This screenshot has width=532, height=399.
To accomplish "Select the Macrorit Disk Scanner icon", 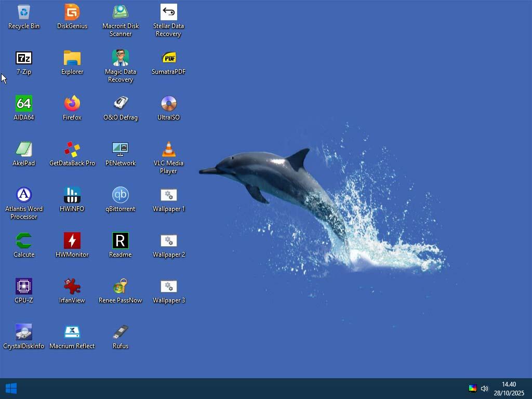I will 121,12.
